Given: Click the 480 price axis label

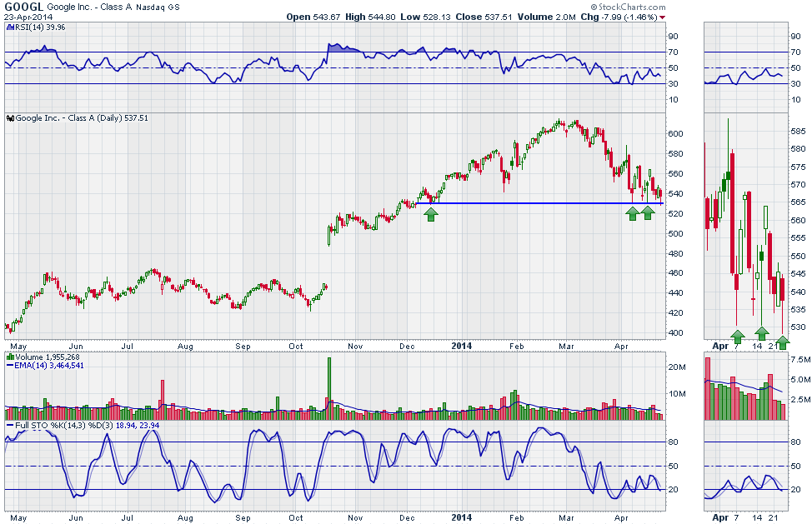Looking at the screenshot, I should [675, 253].
